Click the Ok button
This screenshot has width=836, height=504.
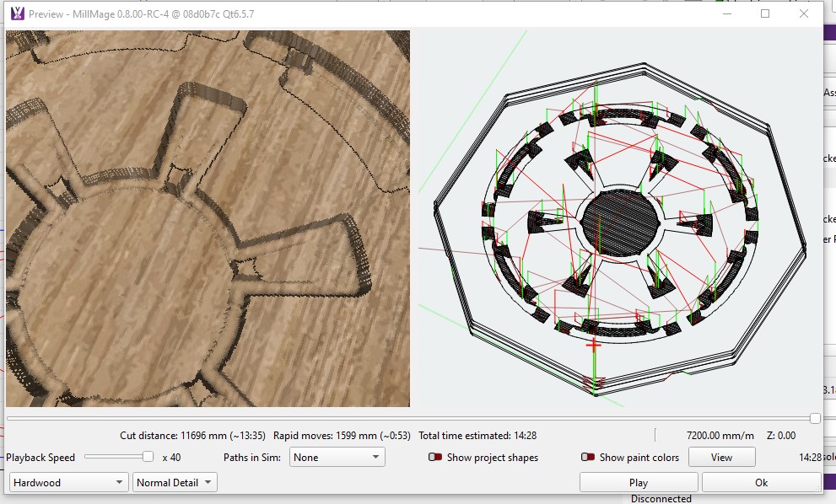761,483
